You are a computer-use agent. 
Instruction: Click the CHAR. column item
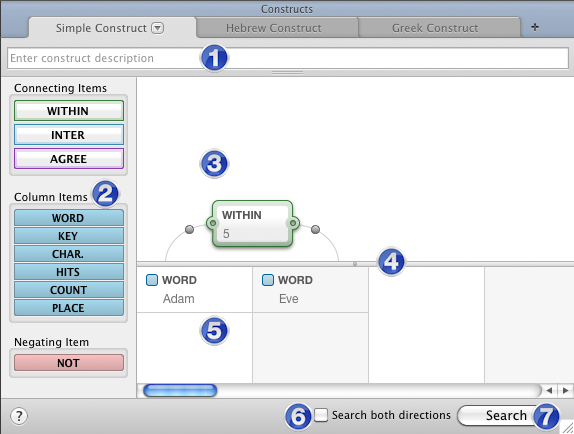tap(69, 254)
